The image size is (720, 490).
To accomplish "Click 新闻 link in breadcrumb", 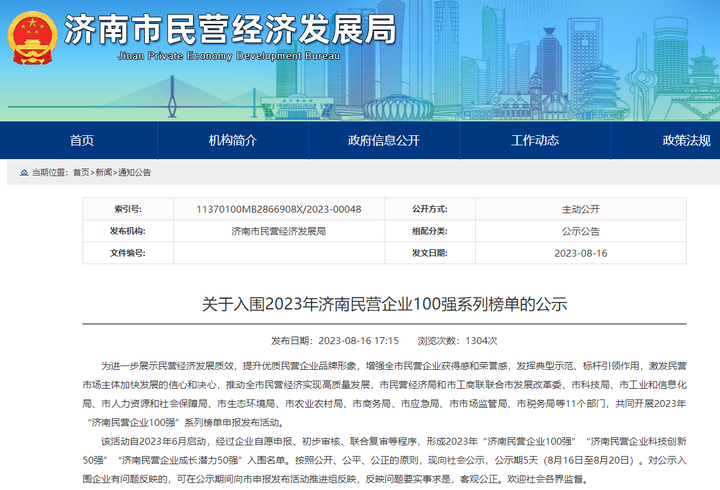I will click(x=104, y=173).
